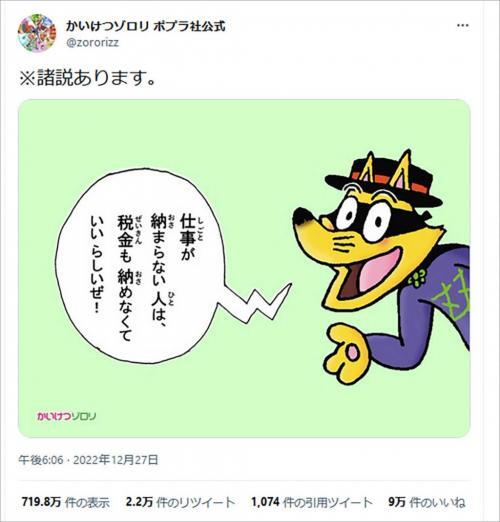Open the attached green Zorori illustration
Screen dimensions: 500x522
click(x=244, y=268)
